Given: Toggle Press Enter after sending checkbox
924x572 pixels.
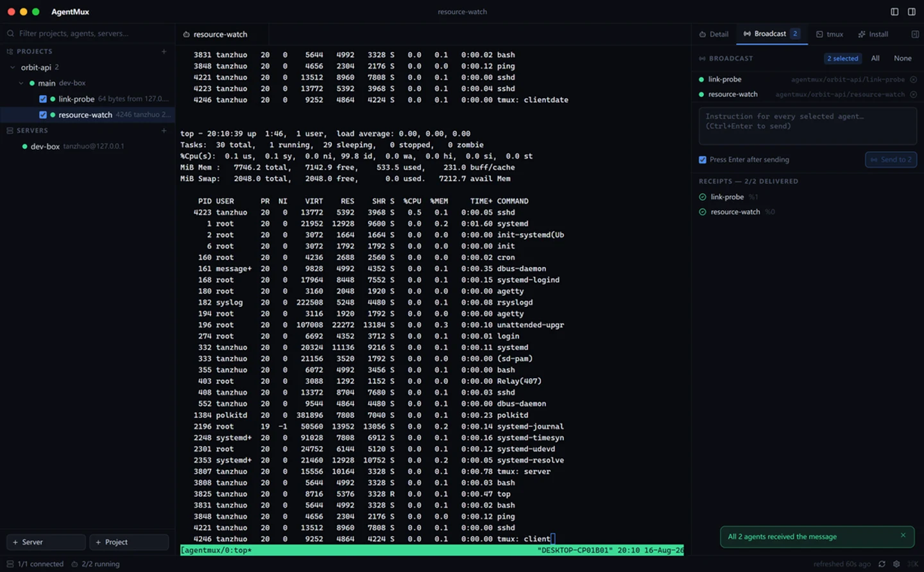Looking at the screenshot, I should [703, 159].
